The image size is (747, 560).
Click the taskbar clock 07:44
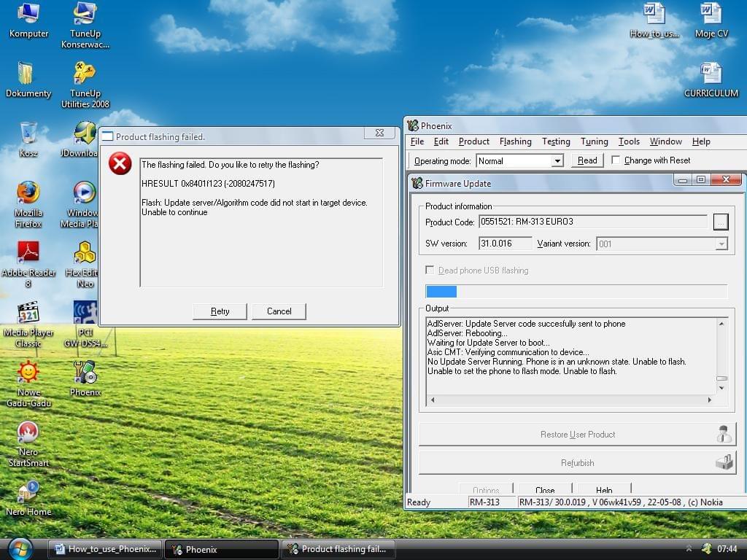727,549
